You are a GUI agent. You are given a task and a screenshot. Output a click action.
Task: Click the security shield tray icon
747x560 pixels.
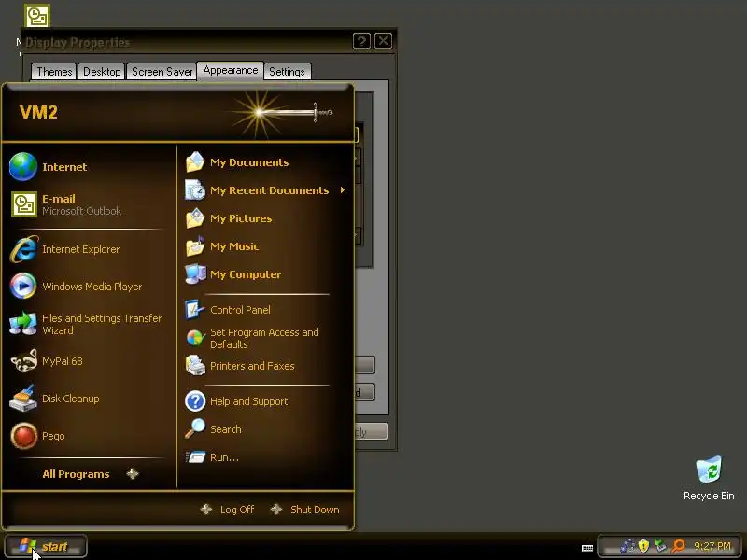pyautogui.click(x=643, y=546)
